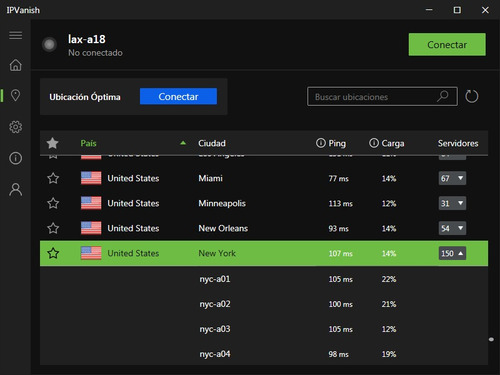Sort by the País column header

(88, 143)
